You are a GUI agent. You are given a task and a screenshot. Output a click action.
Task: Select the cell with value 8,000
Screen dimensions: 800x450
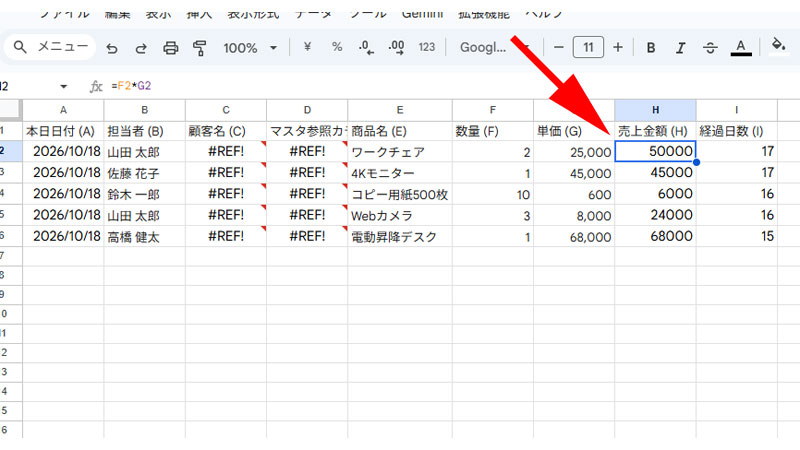click(x=574, y=215)
